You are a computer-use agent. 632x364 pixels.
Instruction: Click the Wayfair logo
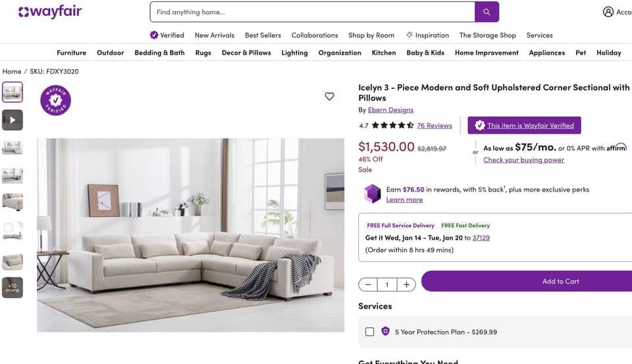[x=50, y=12]
